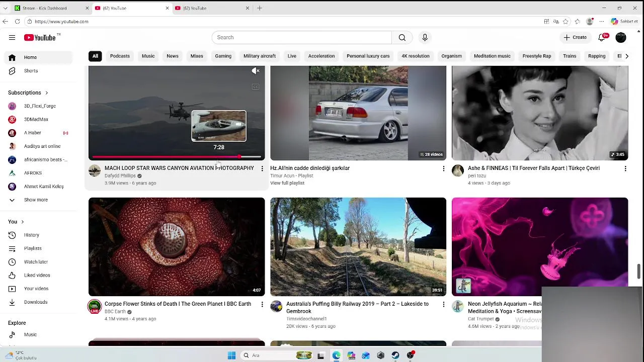Viewport: 644px width, 362px height.
Task: Click the YouTube logo
Action: click(39, 37)
